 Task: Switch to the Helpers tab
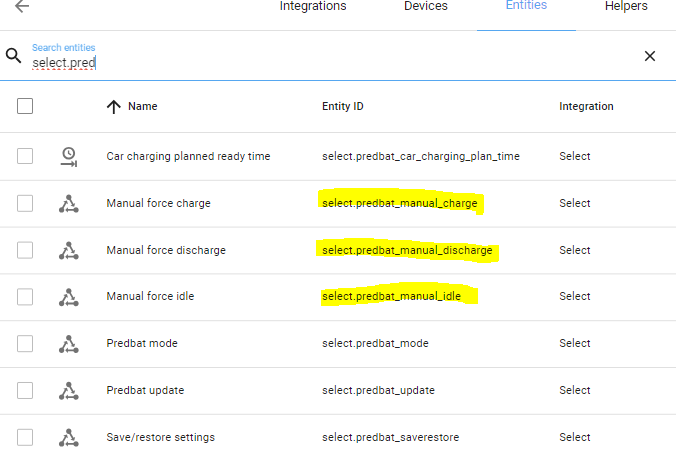[x=626, y=6]
